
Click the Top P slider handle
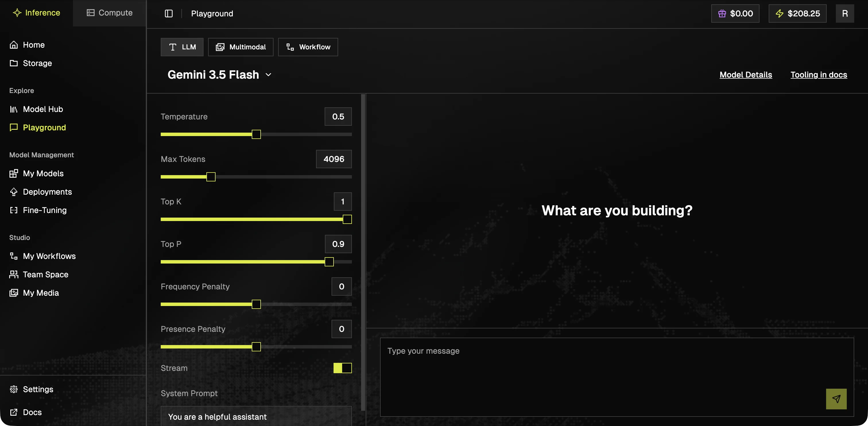329,262
